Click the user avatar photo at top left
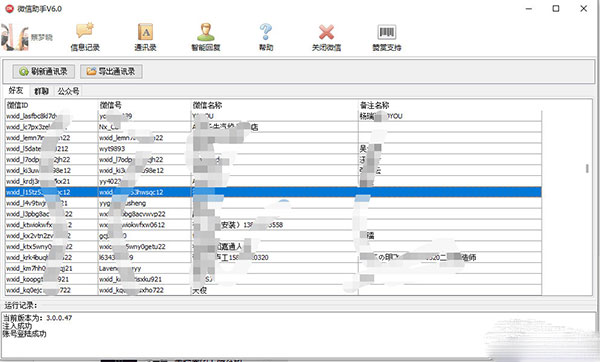 (x=15, y=37)
